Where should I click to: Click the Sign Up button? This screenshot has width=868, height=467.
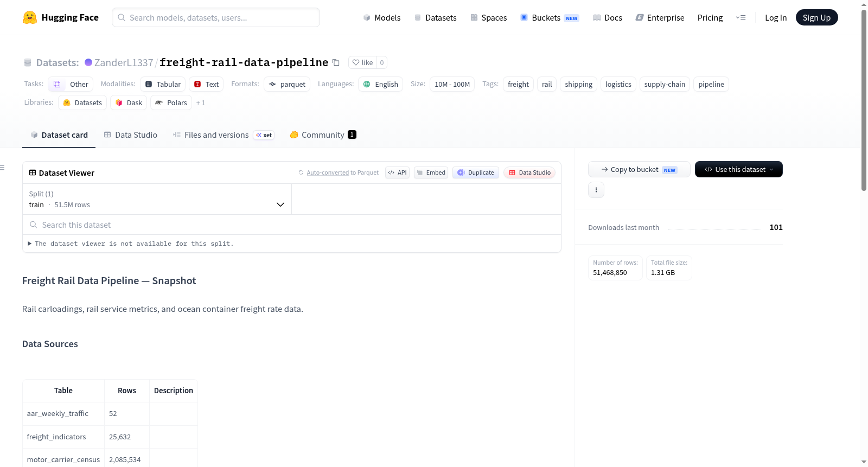pos(816,17)
